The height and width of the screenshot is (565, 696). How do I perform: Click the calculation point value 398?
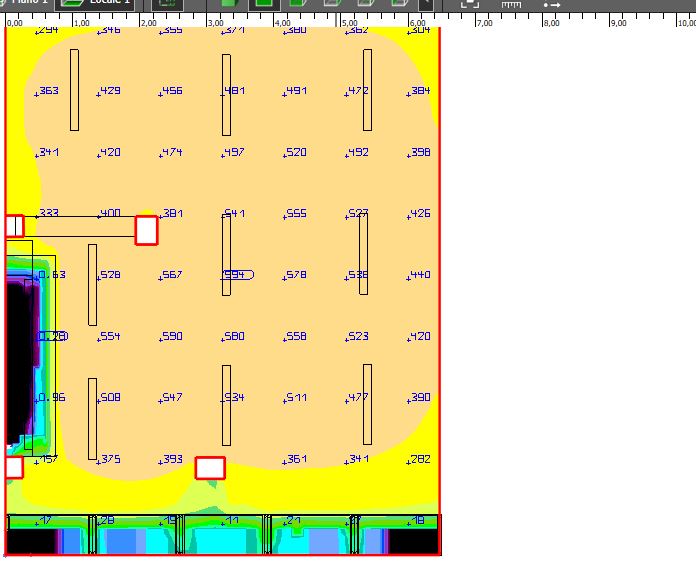click(x=420, y=152)
